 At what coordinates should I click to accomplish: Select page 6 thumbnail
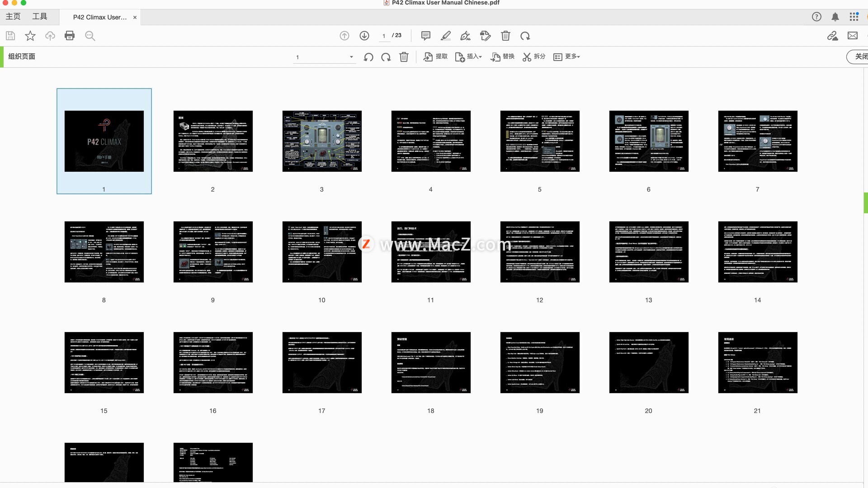click(x=649, y=141)
